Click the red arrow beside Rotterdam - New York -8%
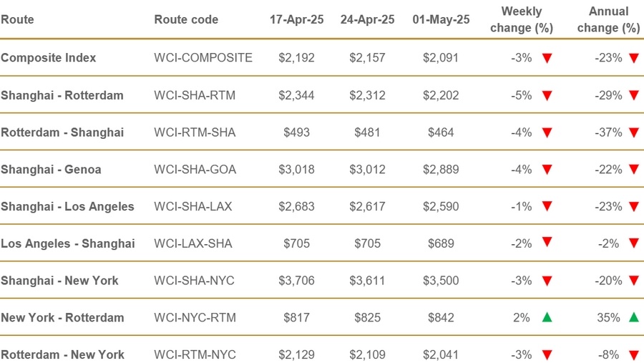 tap(633, 354)
